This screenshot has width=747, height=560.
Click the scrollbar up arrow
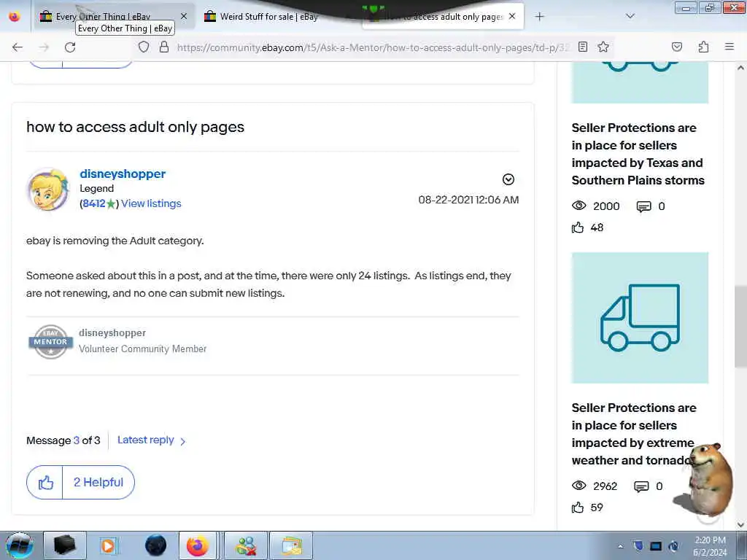(x=740, y=68)
